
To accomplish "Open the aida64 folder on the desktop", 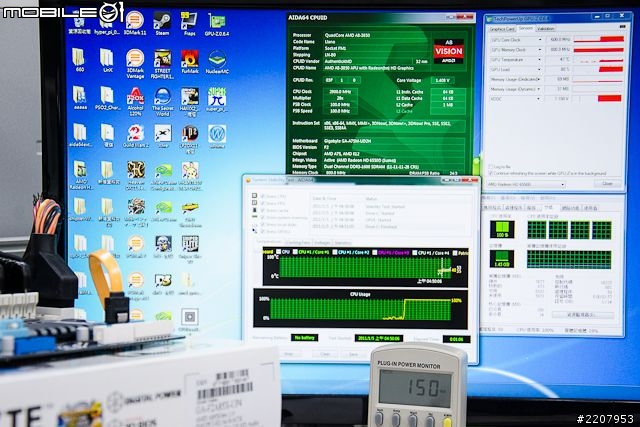I will click(80, 136).
